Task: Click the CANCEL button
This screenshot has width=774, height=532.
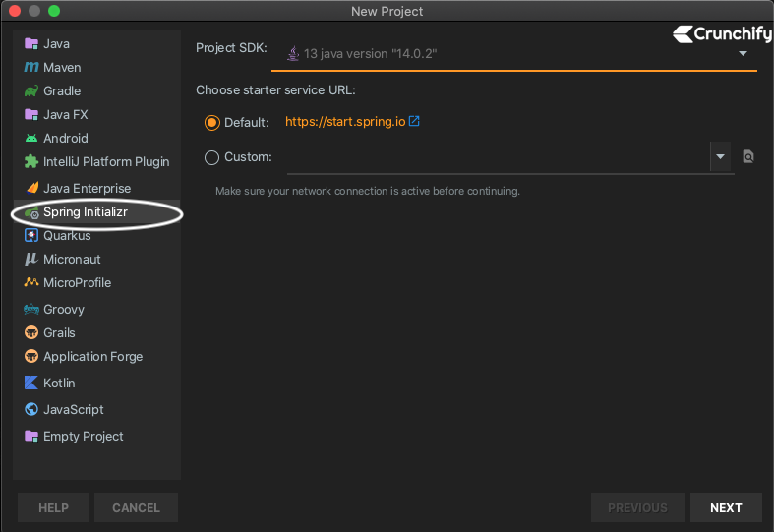Action: [136, 507]
